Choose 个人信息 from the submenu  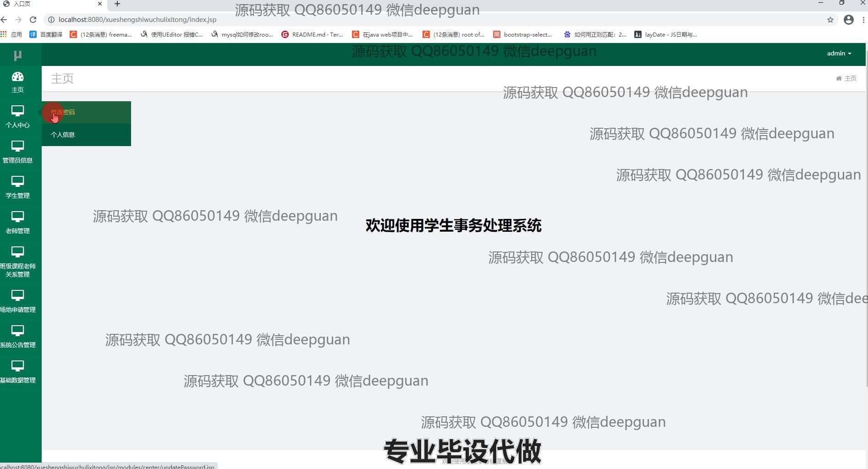point(63,135)
